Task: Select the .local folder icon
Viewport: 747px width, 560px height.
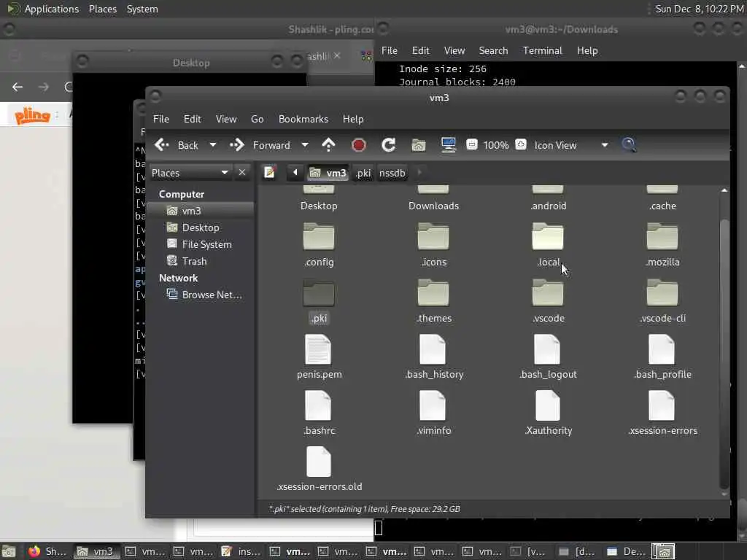Action: coord(548,237)
